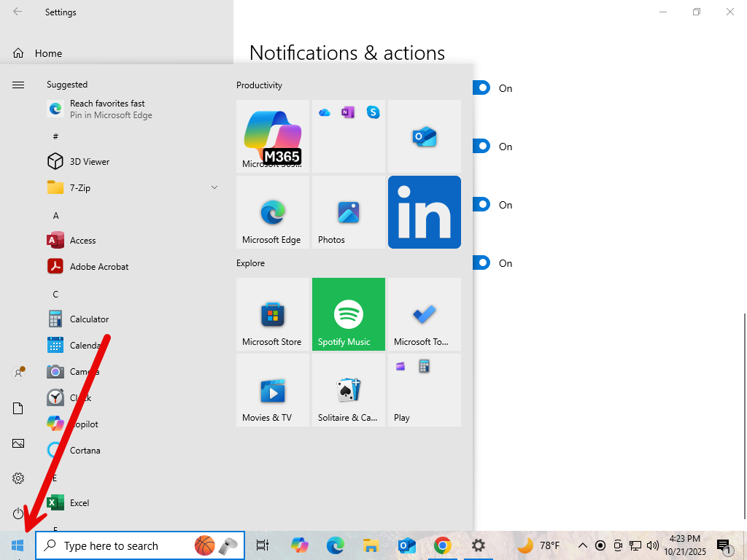Click the Power icon in Start menu
Screen dimensions: 747x560
(18, 513)
